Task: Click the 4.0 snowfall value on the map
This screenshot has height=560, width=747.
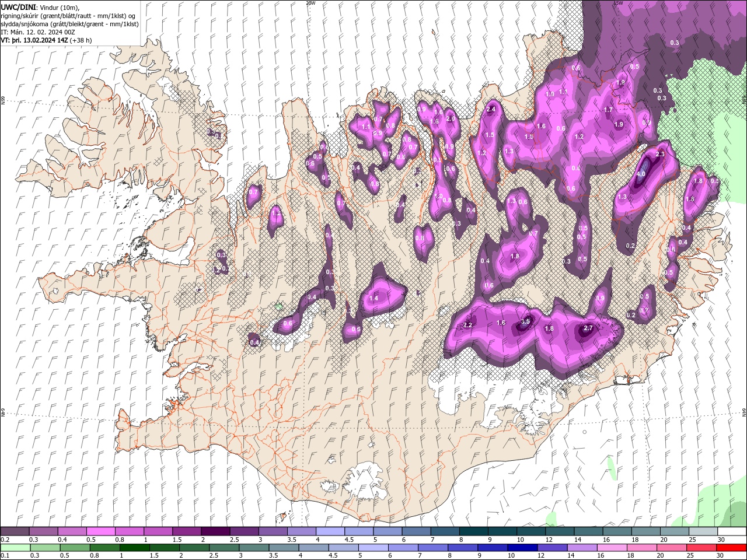Action: click(641, 174)
